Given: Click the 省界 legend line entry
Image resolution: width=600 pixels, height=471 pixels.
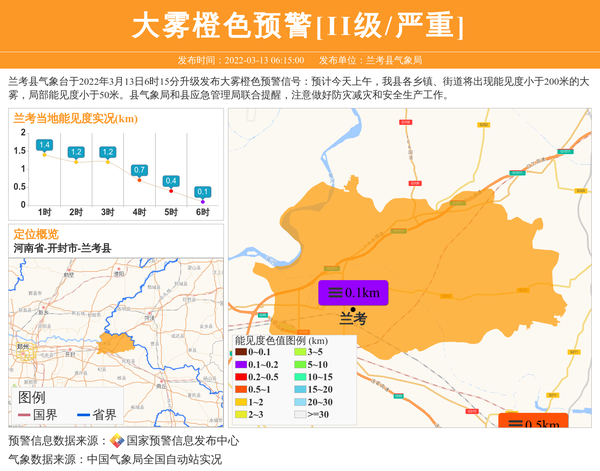Looking at the screenshot, I should tap(95, 415).
